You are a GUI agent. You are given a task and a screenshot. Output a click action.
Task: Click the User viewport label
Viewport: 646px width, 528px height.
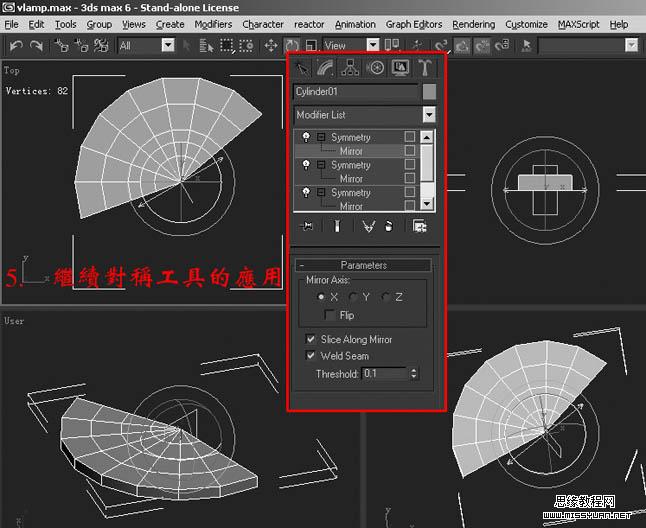point(14,321)
